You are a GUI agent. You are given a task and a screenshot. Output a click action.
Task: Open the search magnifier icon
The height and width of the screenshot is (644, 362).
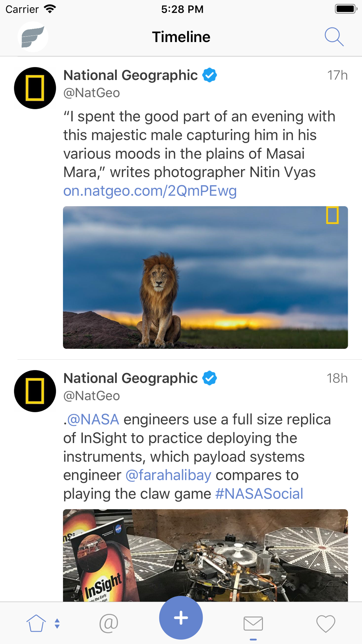tap(334, 37)
